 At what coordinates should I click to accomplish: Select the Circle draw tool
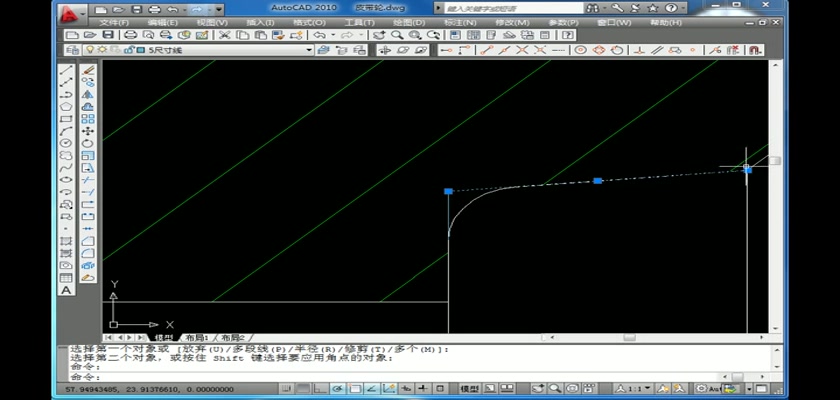coord(66,143)
